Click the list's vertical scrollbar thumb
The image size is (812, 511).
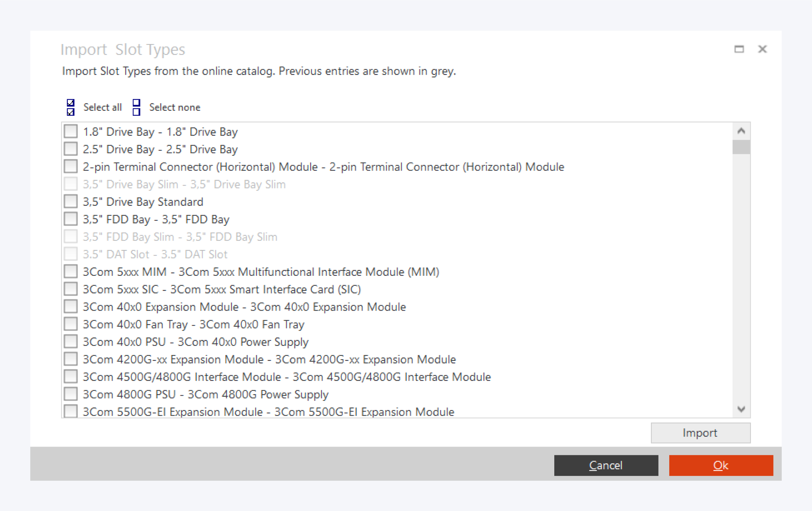(x=741, y=147)
